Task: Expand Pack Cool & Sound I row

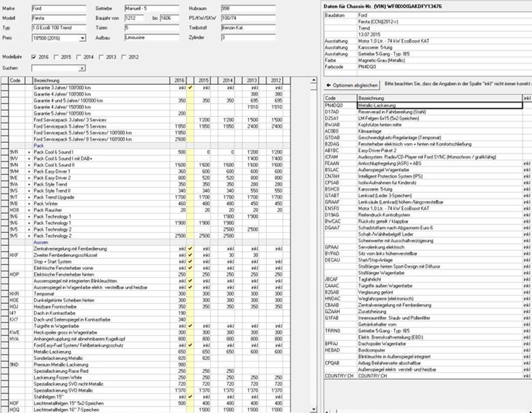Action: coord(29,152)
